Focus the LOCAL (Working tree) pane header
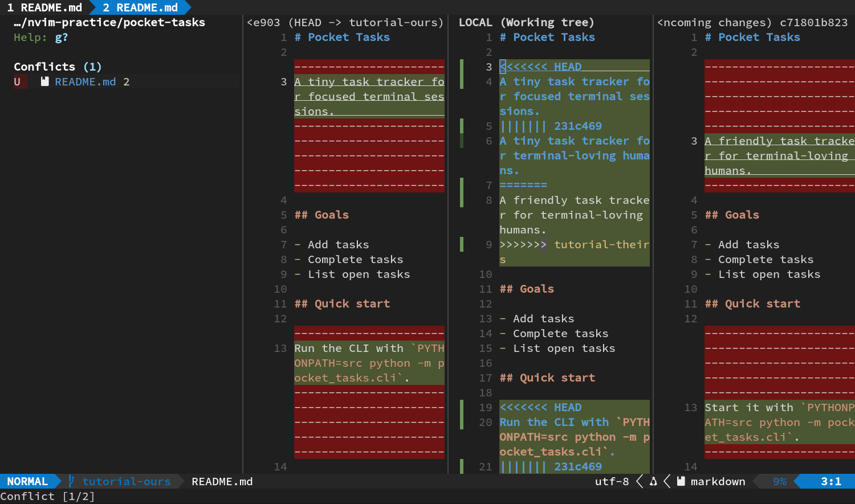855x504 pixels. pos(527,22)
